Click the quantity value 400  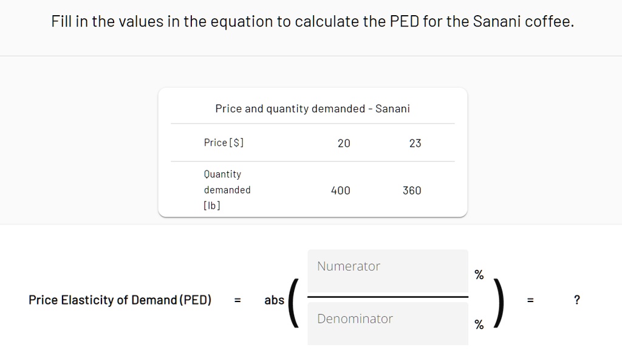(341, 190)
